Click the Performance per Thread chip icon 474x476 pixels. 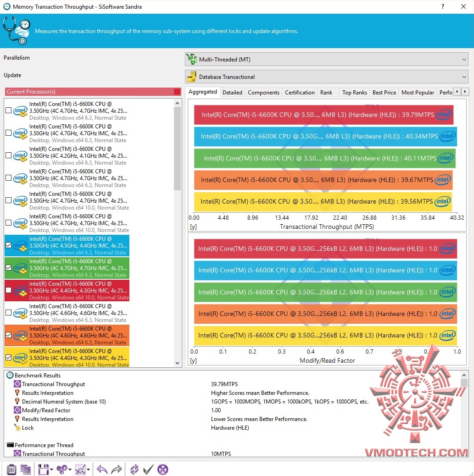(x=10, y=445)
